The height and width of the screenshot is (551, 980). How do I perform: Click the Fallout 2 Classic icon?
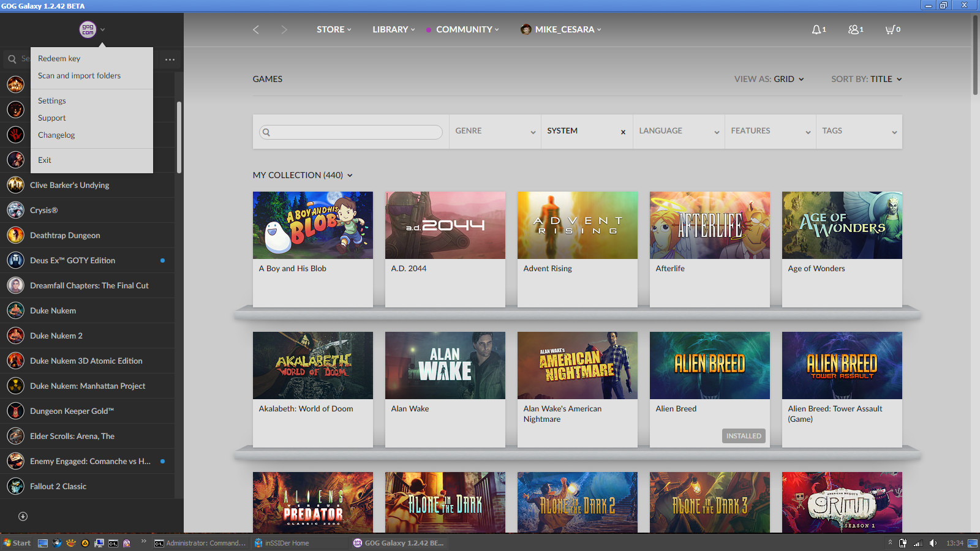[x=15, y=486]
